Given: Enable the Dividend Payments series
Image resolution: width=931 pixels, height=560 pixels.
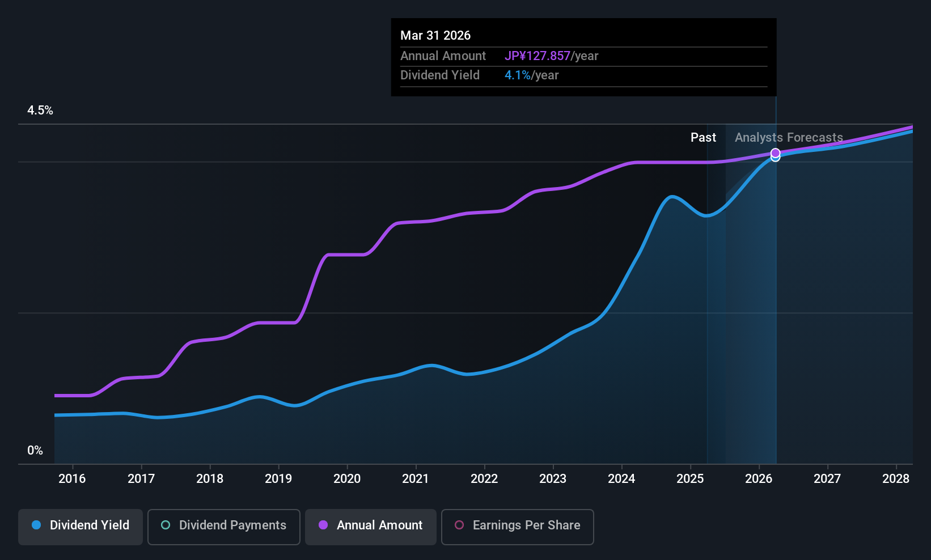Looking at the screenshot, I should click(x=224, y=527).
